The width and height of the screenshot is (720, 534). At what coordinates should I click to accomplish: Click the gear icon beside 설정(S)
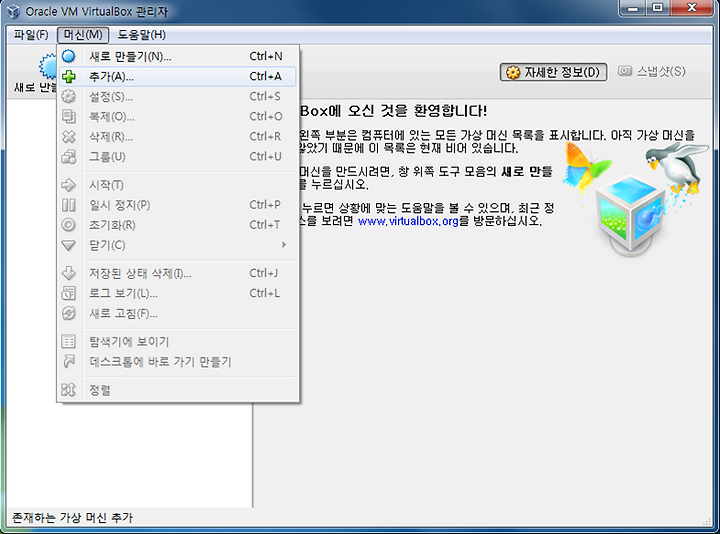click(68, 96)
